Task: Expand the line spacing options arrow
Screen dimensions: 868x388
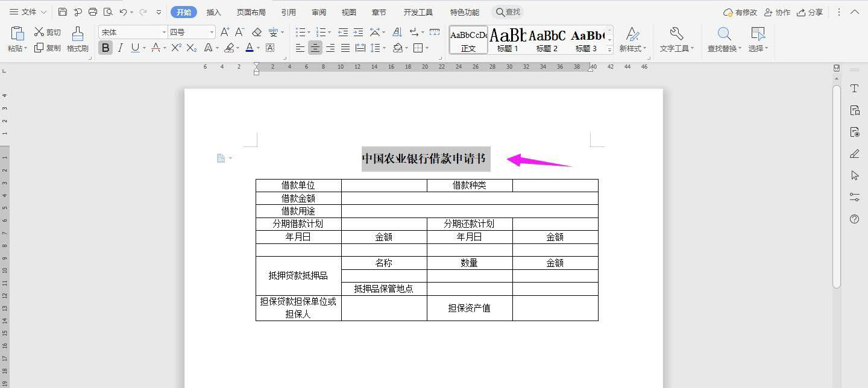Action: pos(385,48)
